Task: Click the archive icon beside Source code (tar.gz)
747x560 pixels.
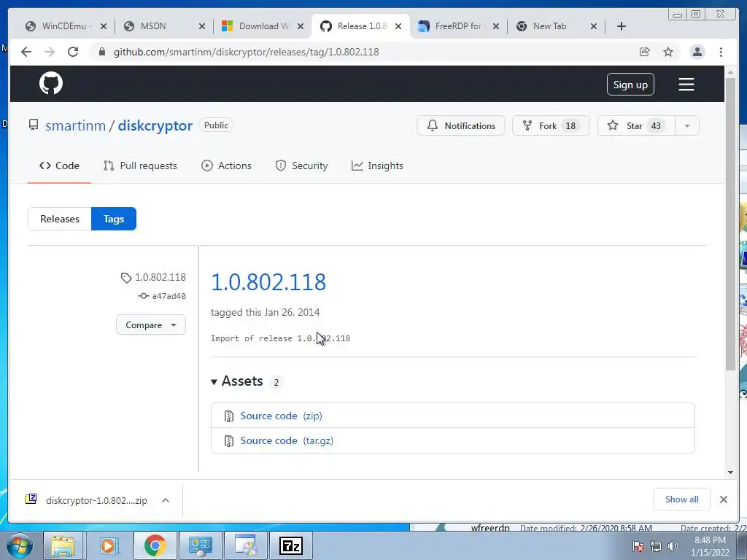Action: coord(228,441)
